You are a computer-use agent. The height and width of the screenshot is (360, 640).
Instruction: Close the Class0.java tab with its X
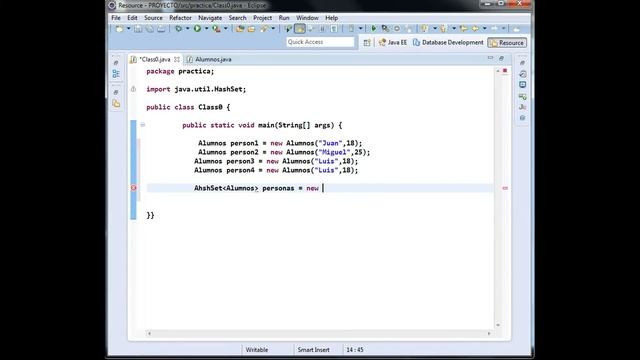point(177,60)
